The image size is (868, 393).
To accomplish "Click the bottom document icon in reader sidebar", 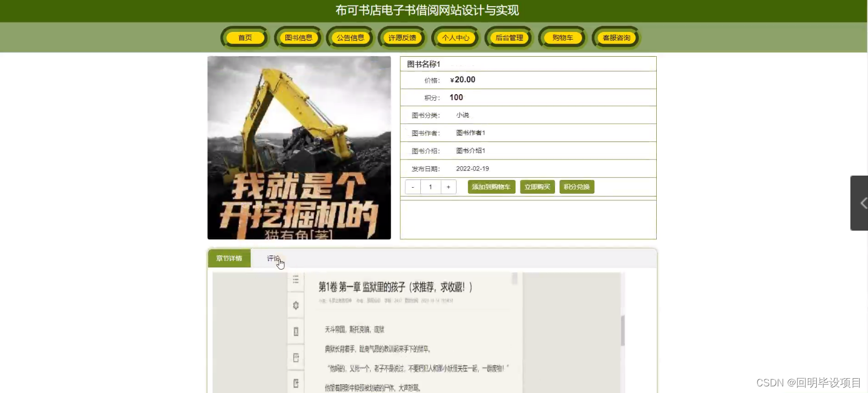I will pyautogui.click(x=296, y=384).
